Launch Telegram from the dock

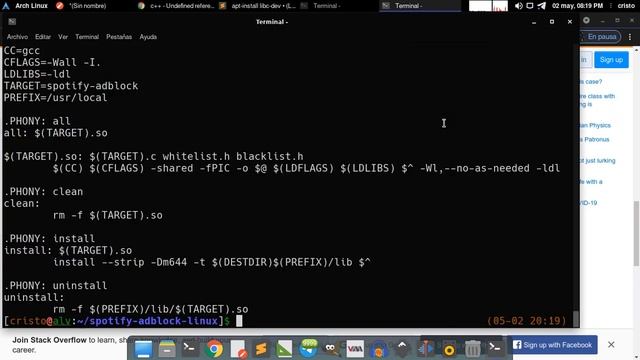(308, 349)
